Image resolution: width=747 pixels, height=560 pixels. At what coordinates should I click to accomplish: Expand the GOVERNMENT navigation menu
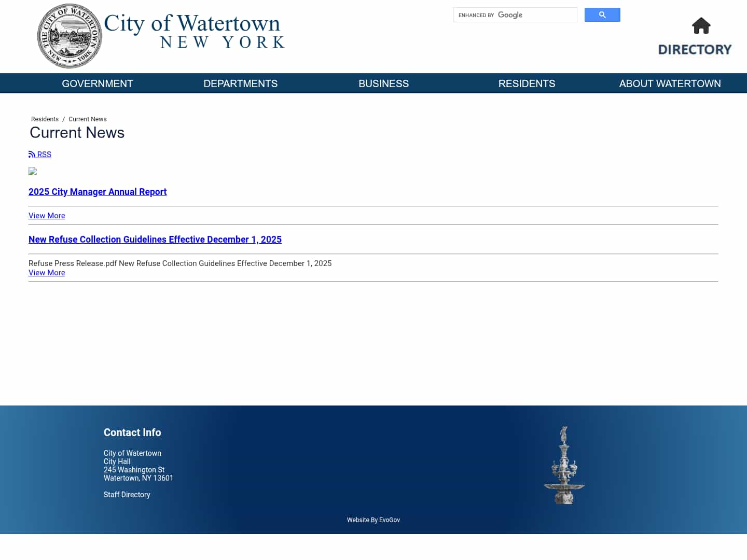pos(97,83)
